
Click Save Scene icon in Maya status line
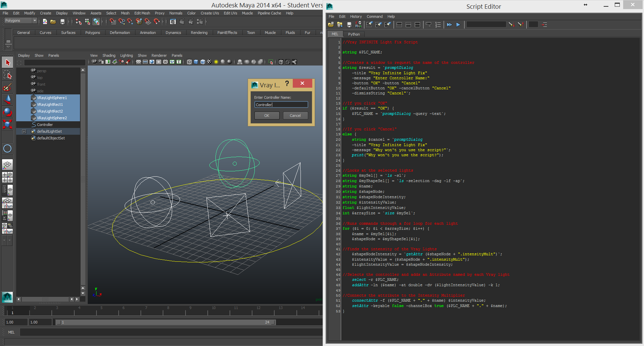click(63, 21)
